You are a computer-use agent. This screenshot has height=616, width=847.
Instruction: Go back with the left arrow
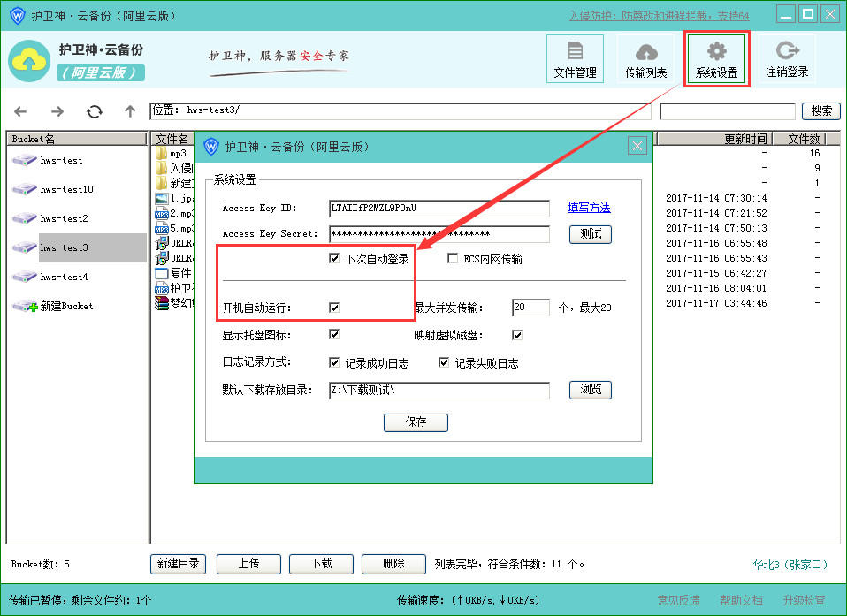20,111
